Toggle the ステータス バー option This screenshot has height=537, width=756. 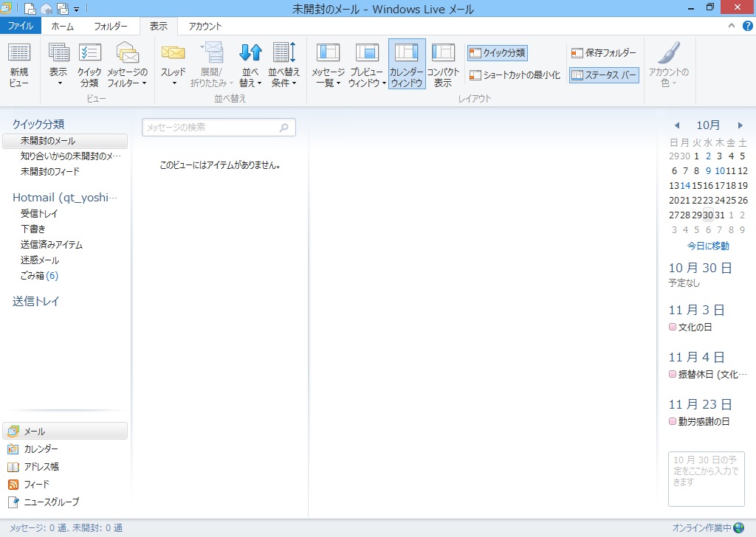pyautogui.click(x=604, y=75)
